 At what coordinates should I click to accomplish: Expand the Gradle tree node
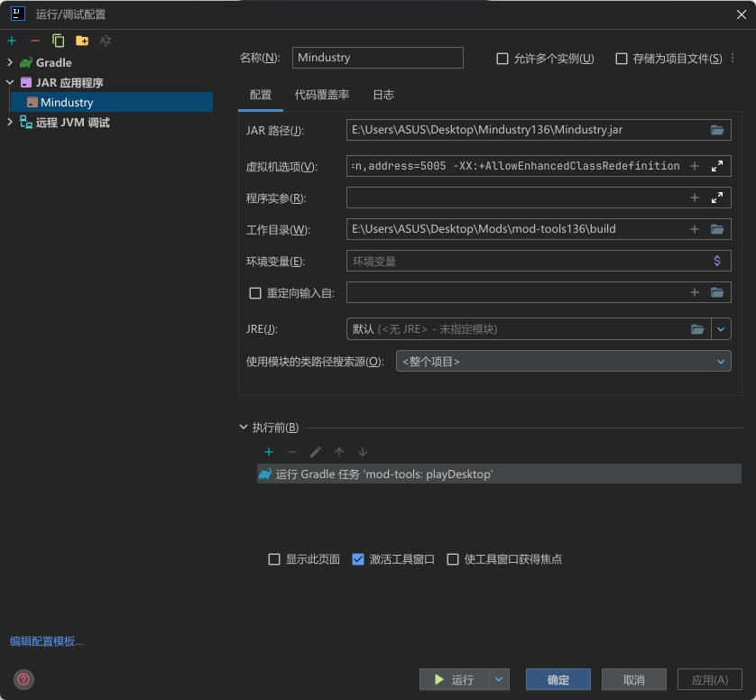10,62
